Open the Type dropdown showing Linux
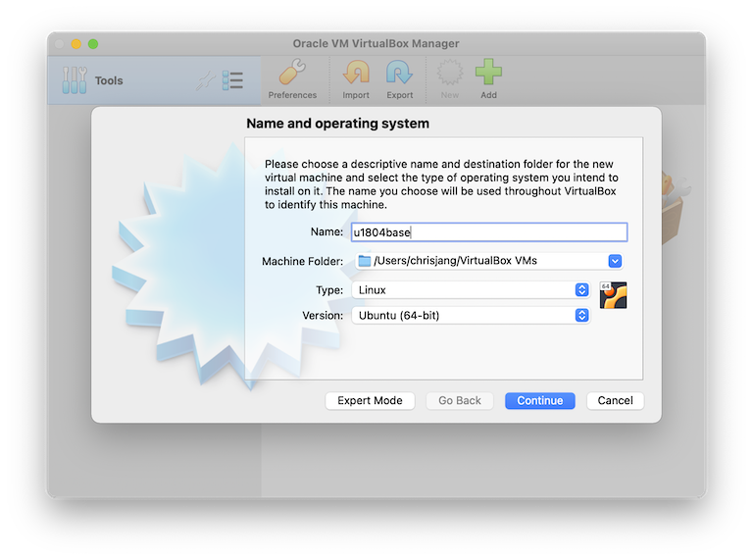The image size is (753, 560). pos(471,289)
